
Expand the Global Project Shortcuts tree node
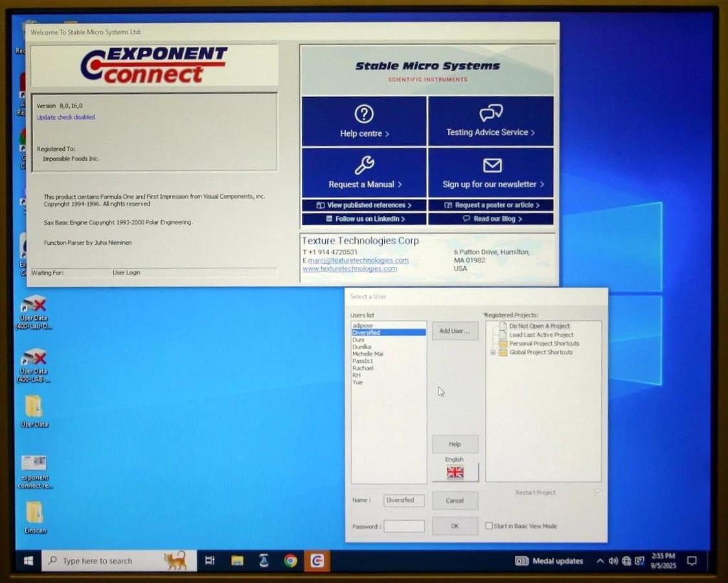pos(494,352)
